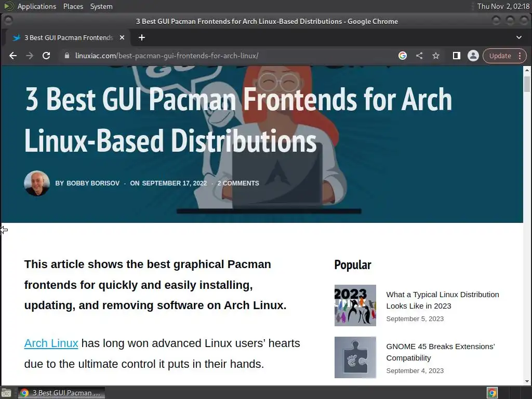View site information via lock icon

pyautogui.click(x=67, y=56)
